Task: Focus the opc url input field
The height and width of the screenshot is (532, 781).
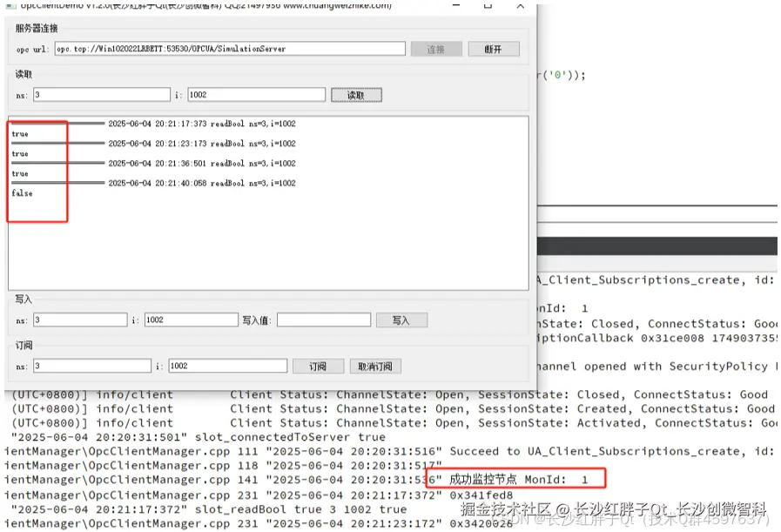Action: click(230, 48)
